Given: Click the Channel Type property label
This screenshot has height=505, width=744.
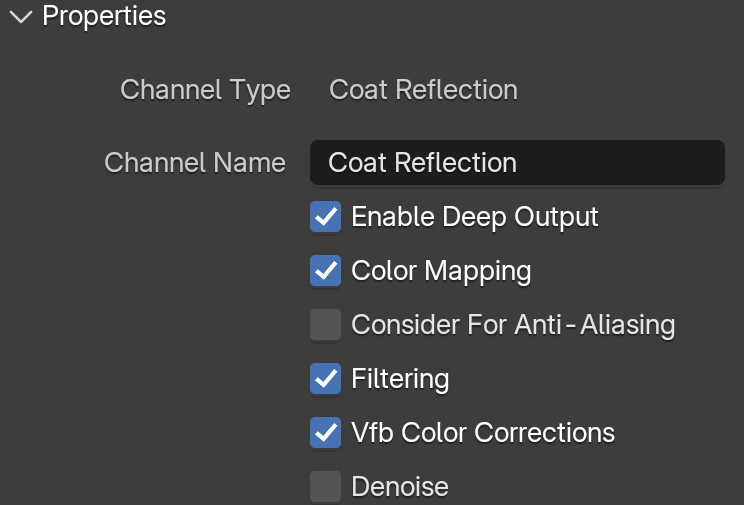Looking at the screenshot, I should tap(205, 91).
